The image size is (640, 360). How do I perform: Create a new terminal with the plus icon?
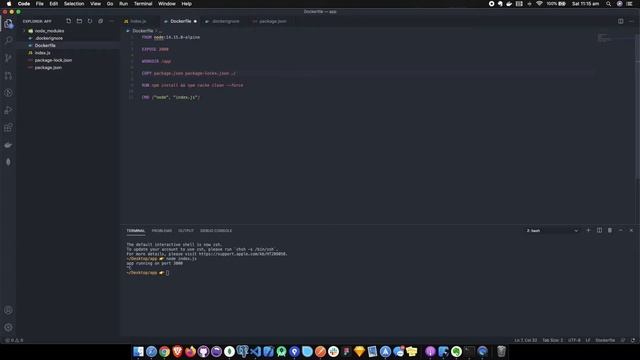point(588,231)
